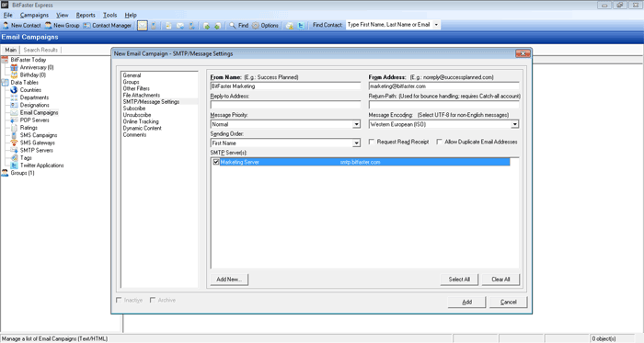Select Email Campaigns in the tree
This screenshot has height=343, width=644.
click(39, 113)
